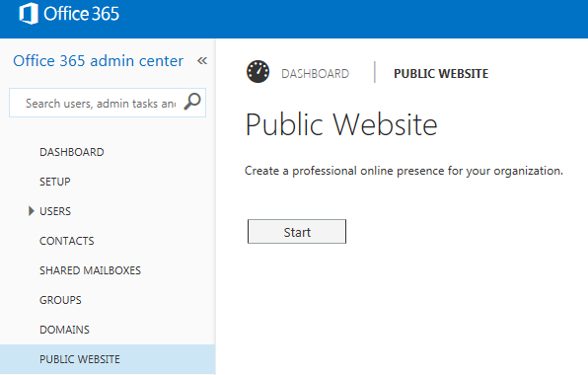Click the Office 365 admin center title
This screenshot has height=375, width=588.
click(x=99, y=61)
